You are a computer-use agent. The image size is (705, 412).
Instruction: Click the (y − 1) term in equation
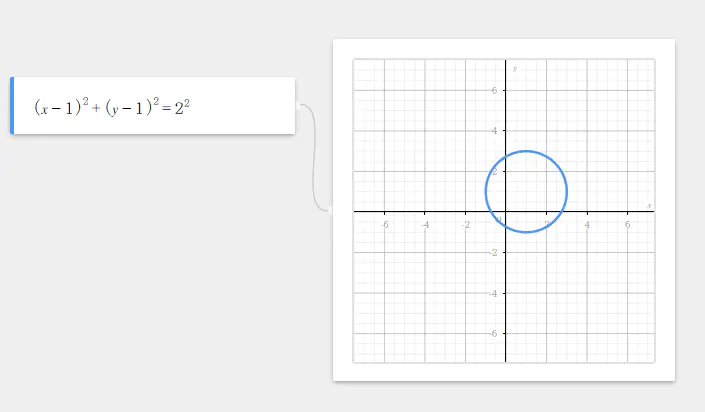(x=127, y=106)
